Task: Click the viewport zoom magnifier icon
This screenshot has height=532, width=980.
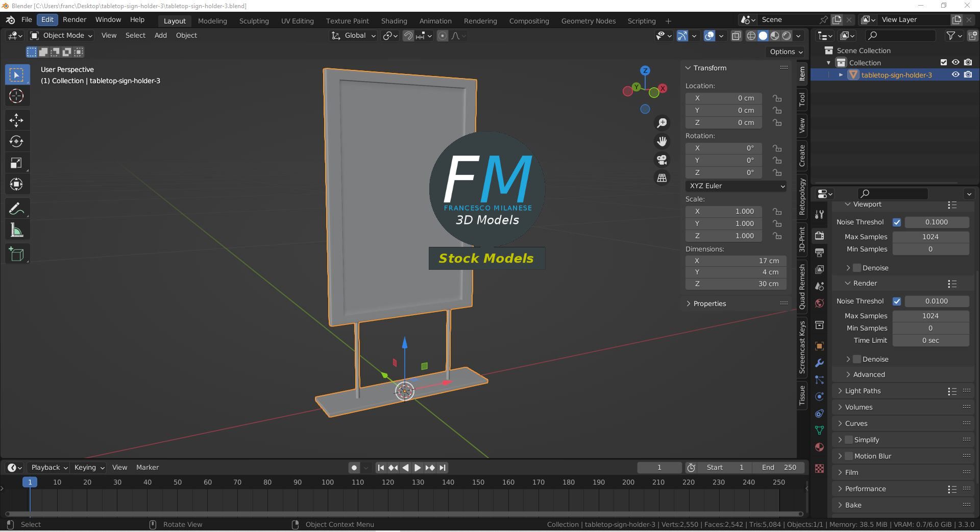Action: (x=662, y=123)
